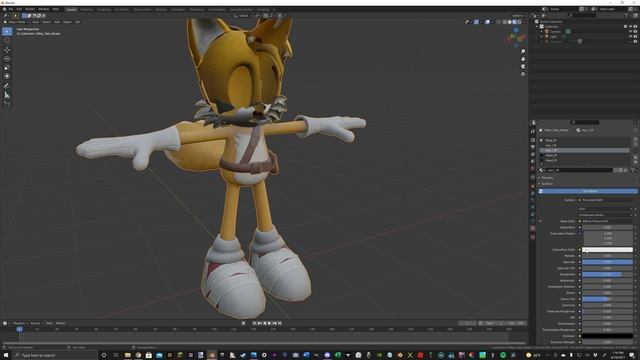The image size is (640, 360).
Task: Expand the Preview panel in material properties
Action: (x=547, y=178)
